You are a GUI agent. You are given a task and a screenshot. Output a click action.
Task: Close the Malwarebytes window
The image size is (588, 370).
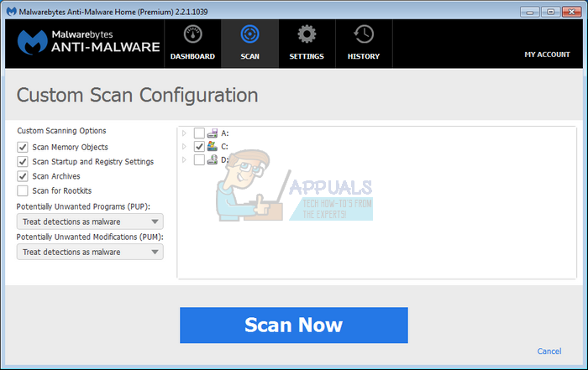(x=571, y=12)
